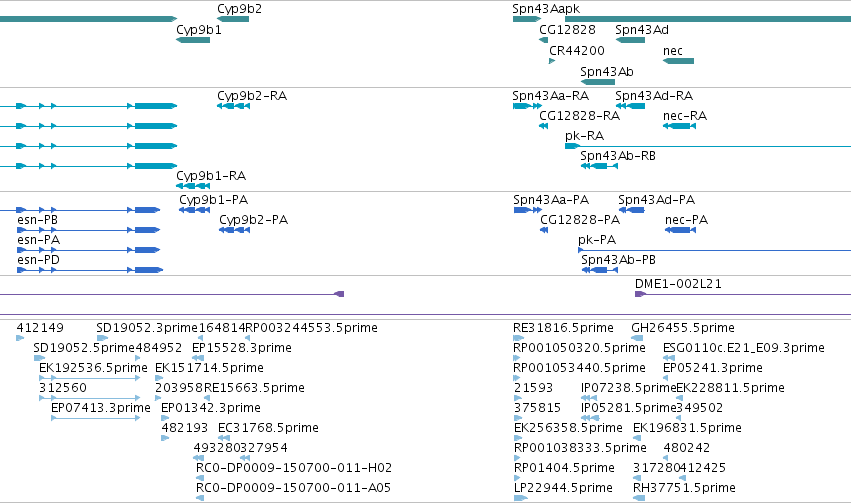Click the 21593 EST label

534,389
